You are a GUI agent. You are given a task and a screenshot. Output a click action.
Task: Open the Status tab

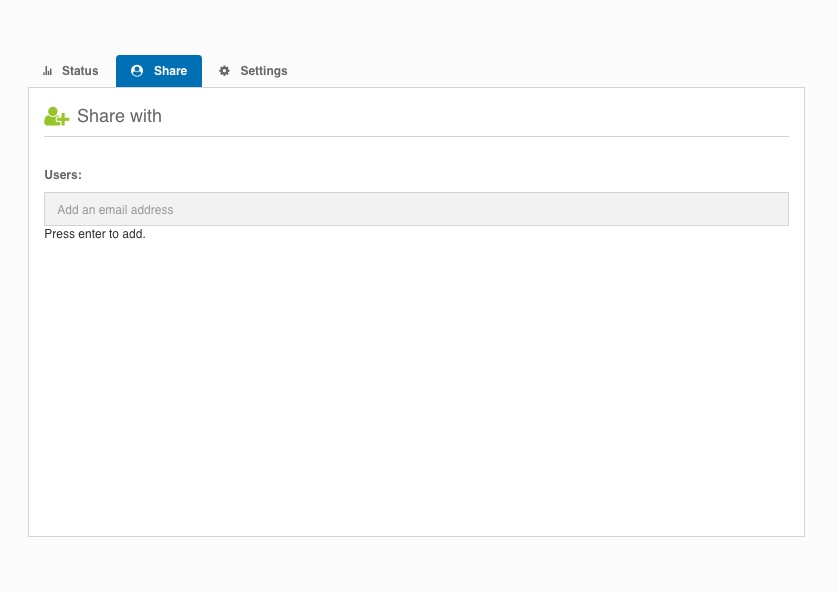[x=70, y=71]
